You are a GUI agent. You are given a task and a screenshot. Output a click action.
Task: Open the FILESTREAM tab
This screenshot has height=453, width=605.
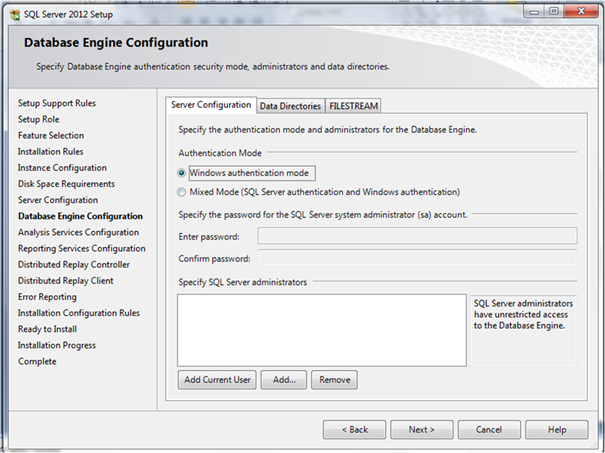click(353, 106)
